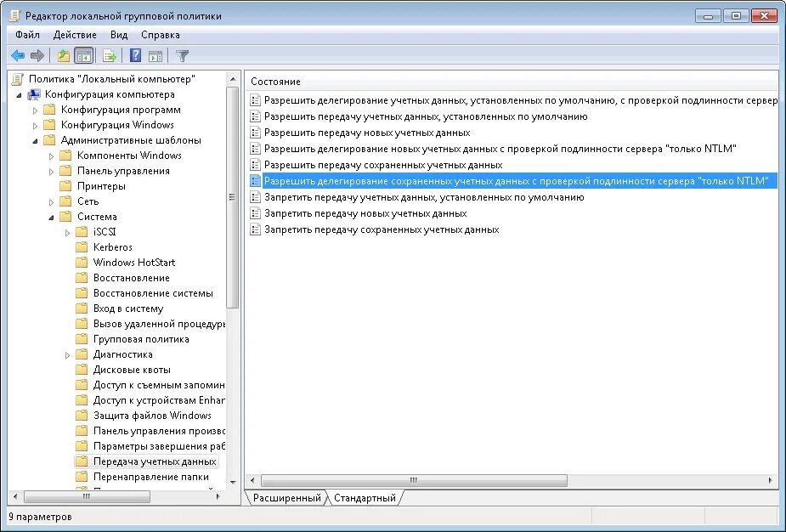The image size is (786, 532).
Task: Select Передача учетных данных tree item
Action: pyautogui.click(x=155, y=461)
